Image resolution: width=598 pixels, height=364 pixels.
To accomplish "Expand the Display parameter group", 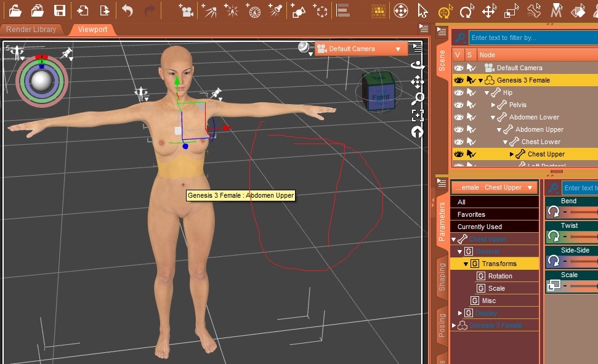I will pyautogui.click(x=459, y=313).
